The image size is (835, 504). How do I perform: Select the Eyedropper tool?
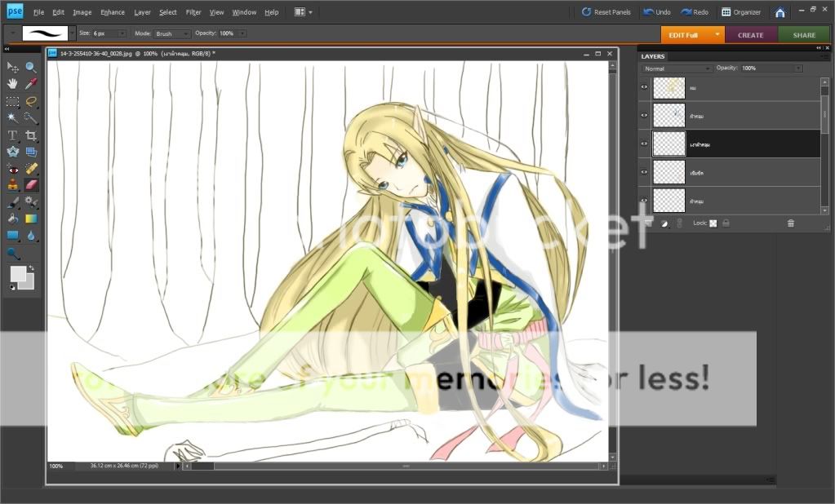pyautogui.click(x=31, y=84)
